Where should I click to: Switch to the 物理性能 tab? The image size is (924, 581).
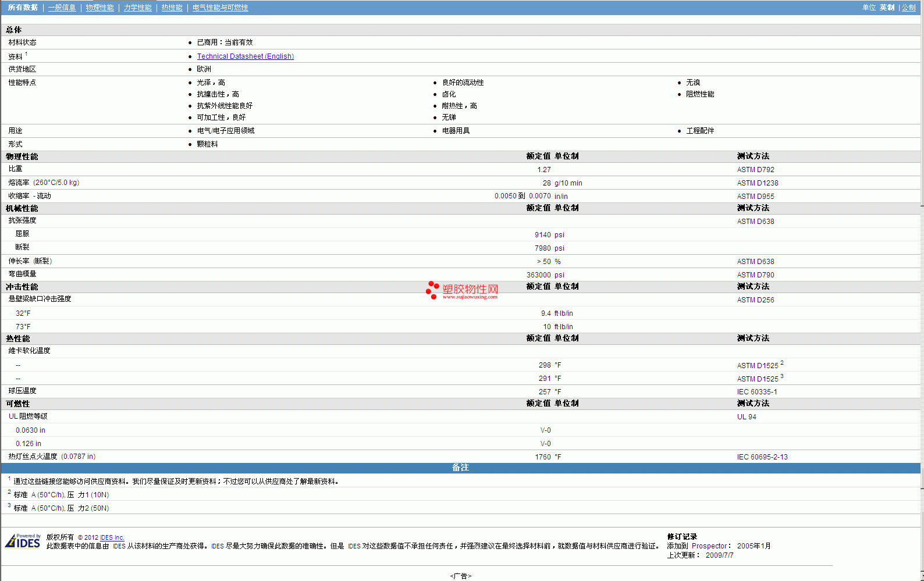click(99, 8)
